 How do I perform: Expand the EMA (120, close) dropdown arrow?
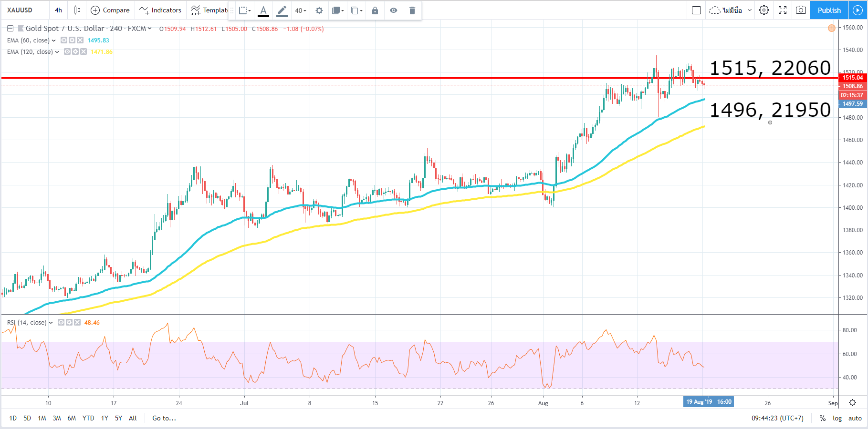point(57,52)
